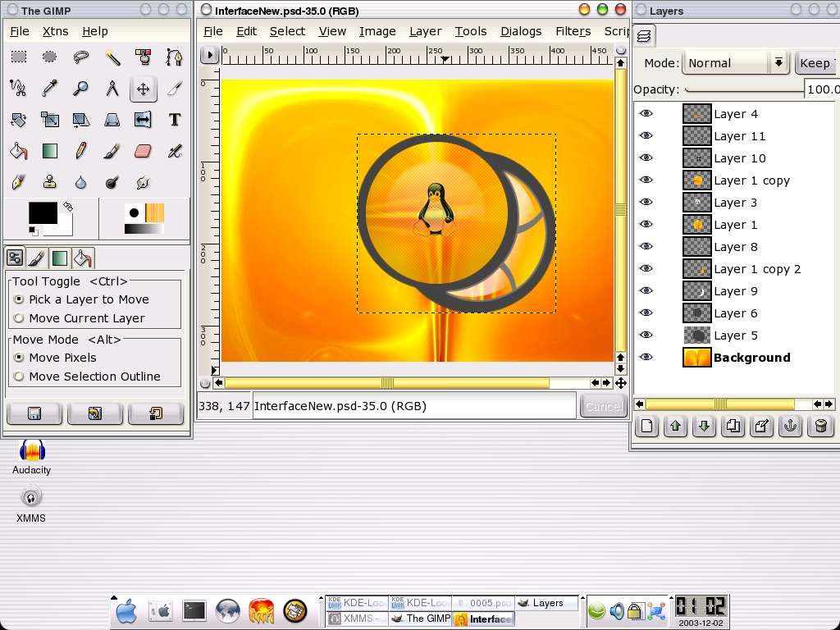This screenshot has height=630, width=840.
Task: Open Dialogs menu in image window
Action: tap(521, 31)
